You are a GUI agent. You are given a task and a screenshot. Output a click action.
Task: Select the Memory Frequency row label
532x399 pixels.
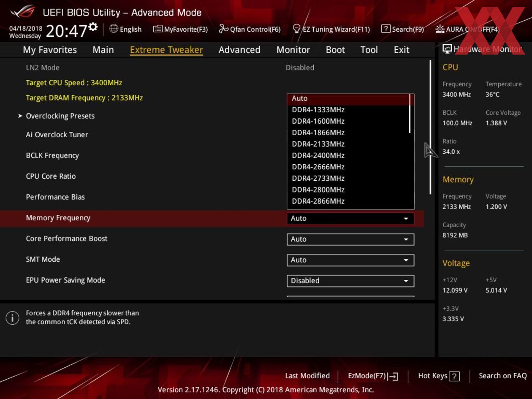click(58, 218)
